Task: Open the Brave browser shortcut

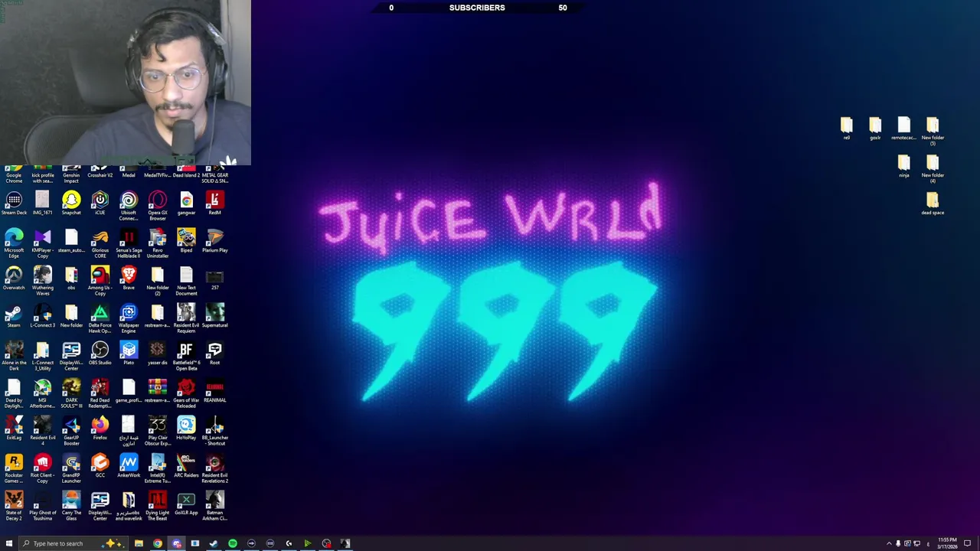Action: (129, 279)
